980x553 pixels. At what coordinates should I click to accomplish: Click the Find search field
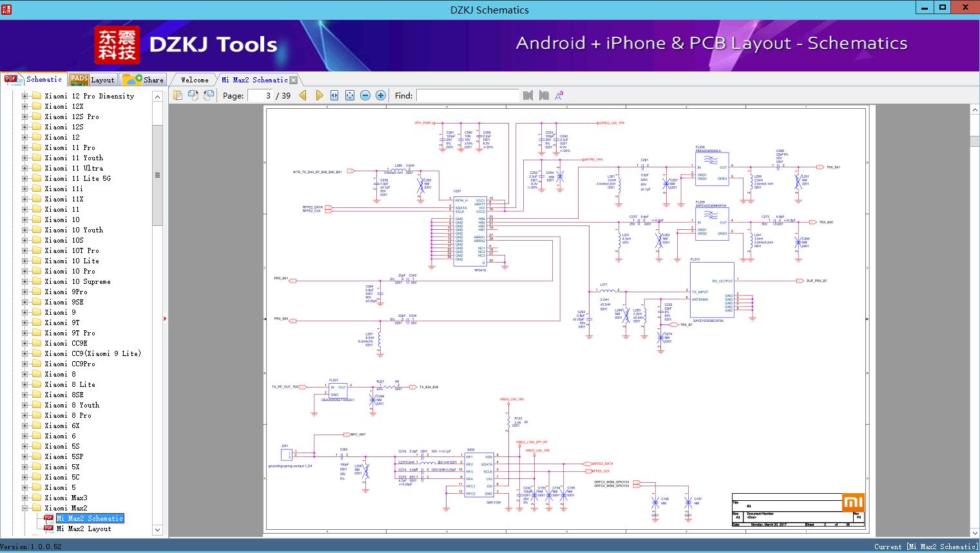tap(467, 95)
